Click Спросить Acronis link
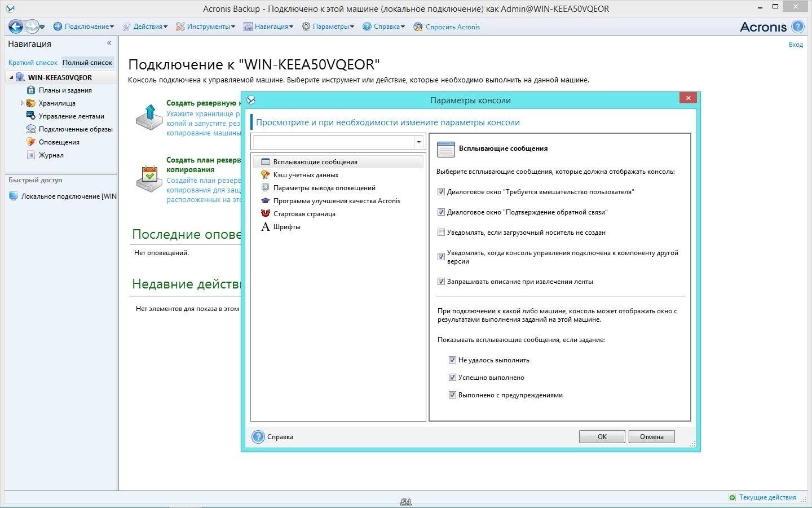 (x=453, y=27)
